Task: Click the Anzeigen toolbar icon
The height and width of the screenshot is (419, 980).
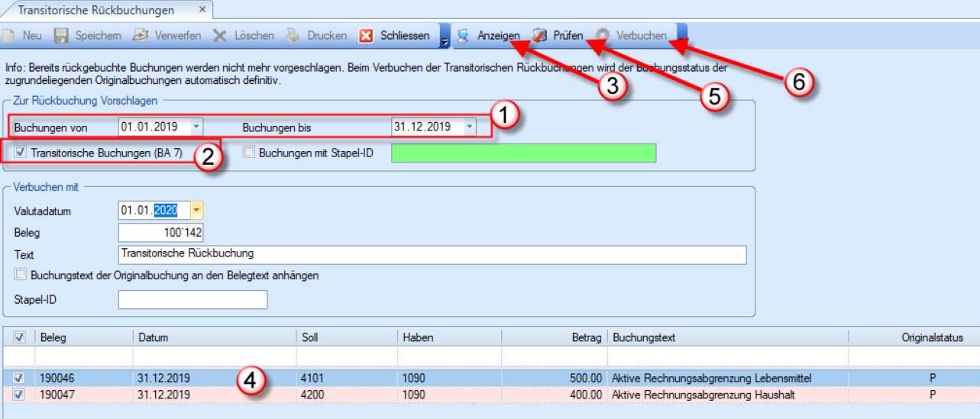Action: [x=464, y=35]
